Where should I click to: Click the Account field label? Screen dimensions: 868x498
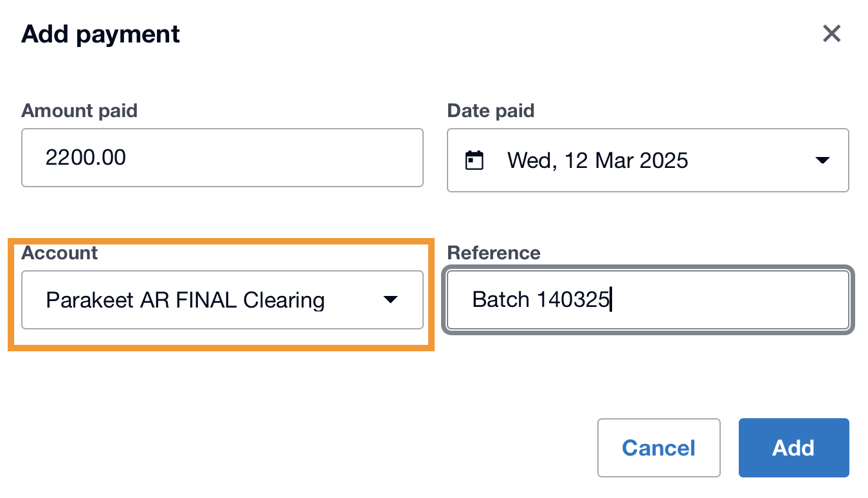59,253
